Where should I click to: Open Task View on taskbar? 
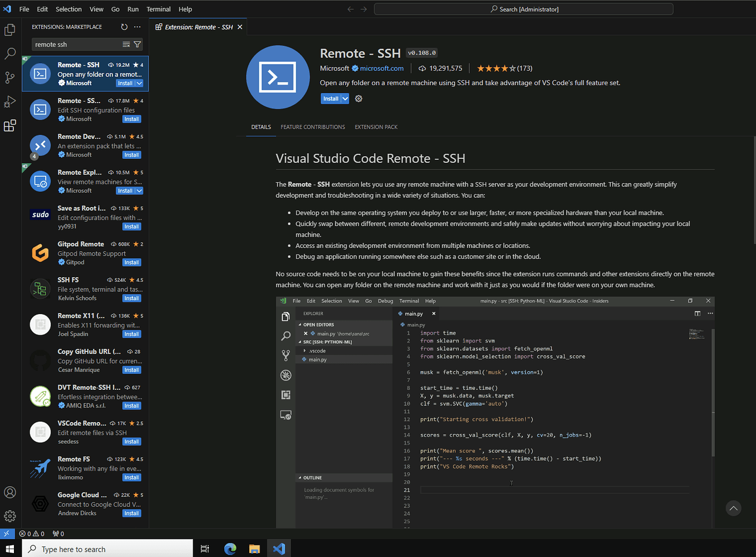pos(205,549)
